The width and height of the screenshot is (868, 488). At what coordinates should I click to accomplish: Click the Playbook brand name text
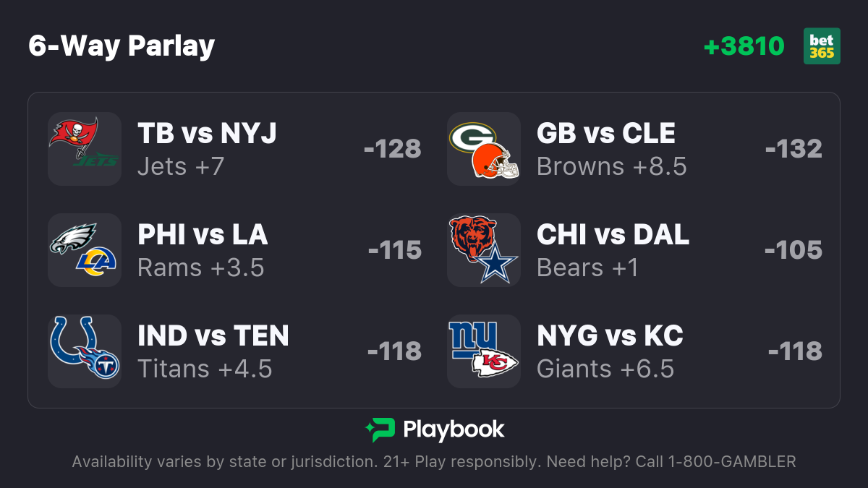[x=454, y=429]
